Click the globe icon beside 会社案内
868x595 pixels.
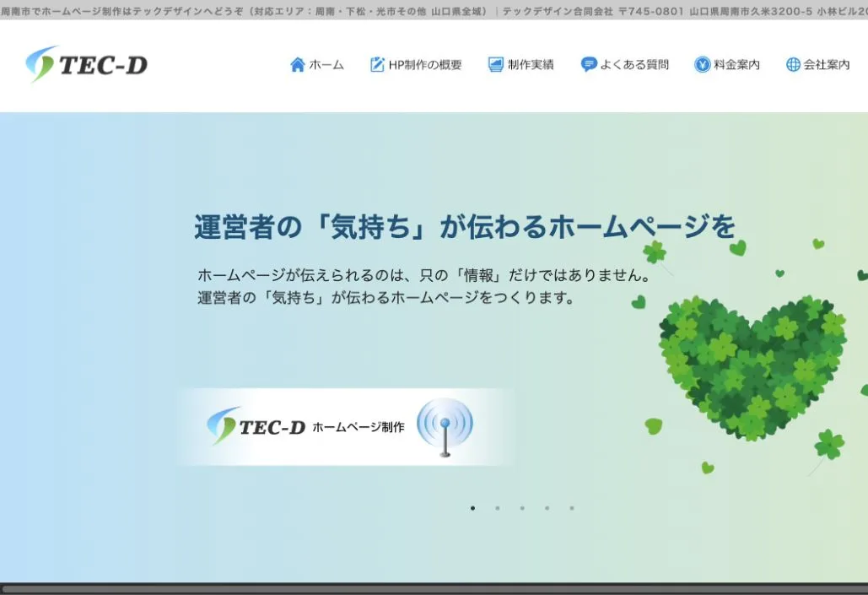pyautogui.click(x=793, y=65)
